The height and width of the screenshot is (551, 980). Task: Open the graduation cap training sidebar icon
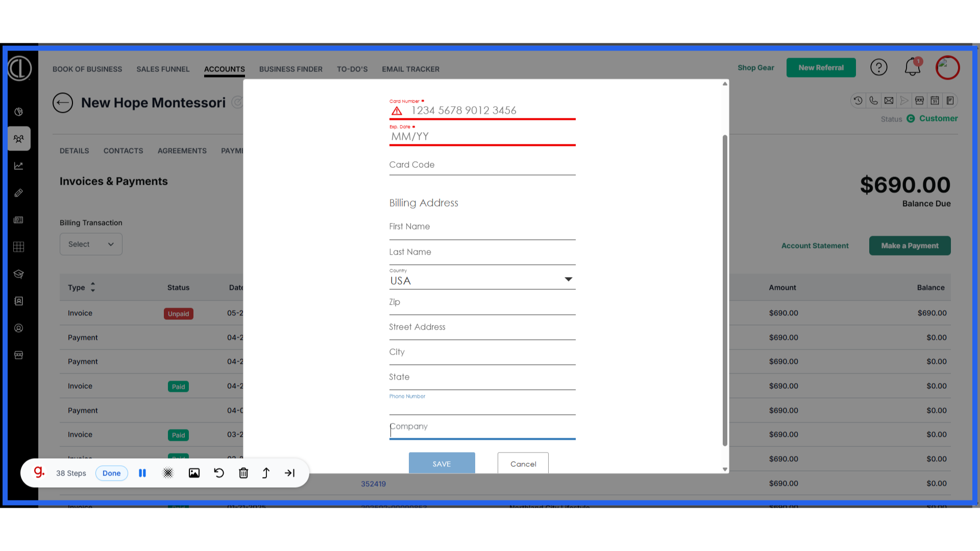(x=19, y=274)
